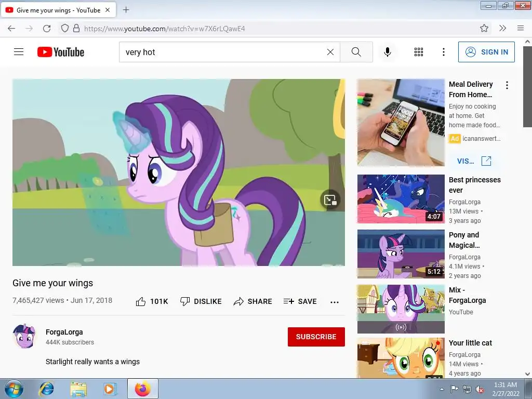The height and width of the screenshot is (399, 532).
Task: Open the Pony and Magical title
Action: [464, 240]
